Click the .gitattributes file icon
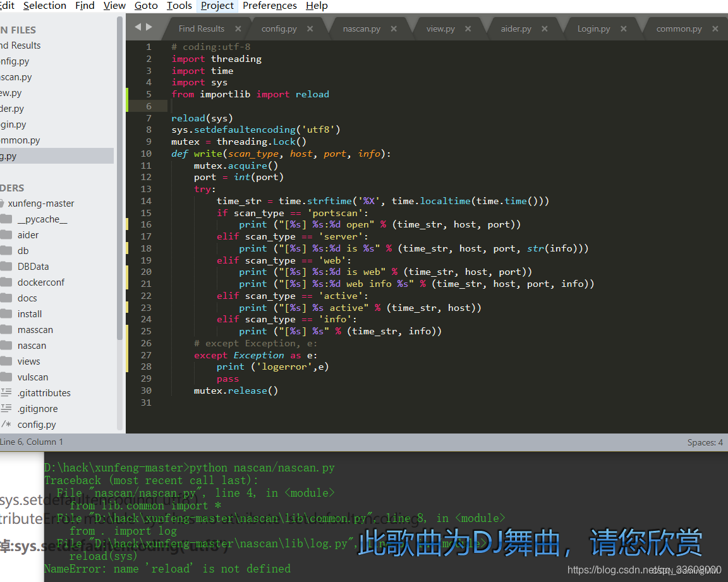The image size is (728, 582). point(6,392)
